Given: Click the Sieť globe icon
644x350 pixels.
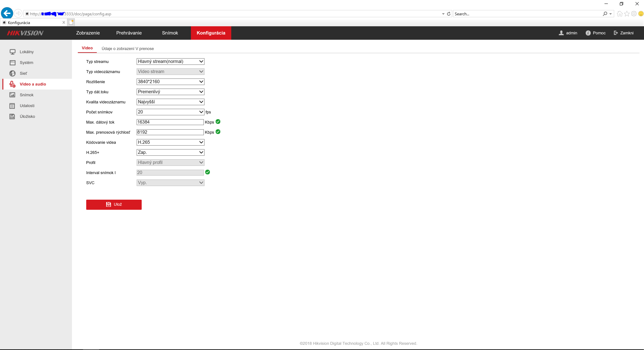Looking at the screenshot, I should [12, 73].
